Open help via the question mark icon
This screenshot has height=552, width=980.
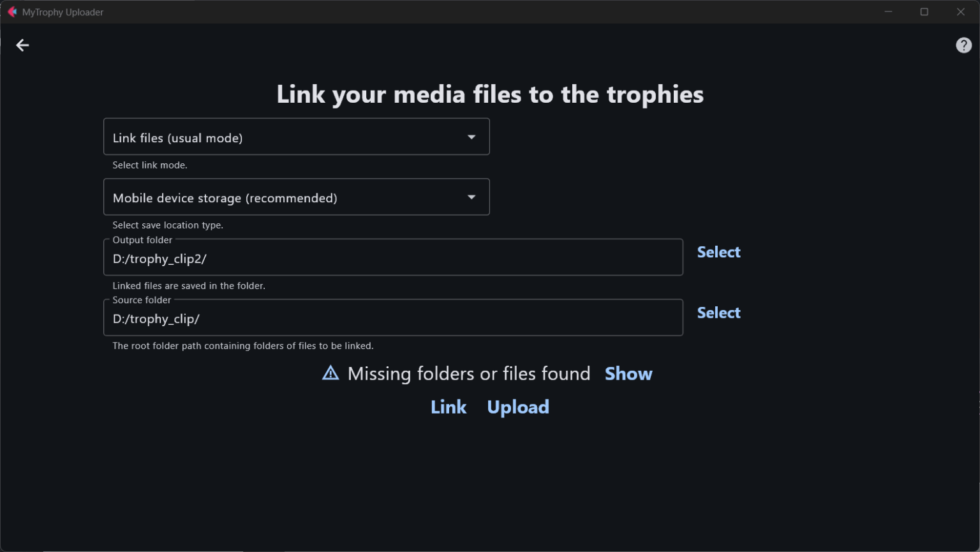963,45
